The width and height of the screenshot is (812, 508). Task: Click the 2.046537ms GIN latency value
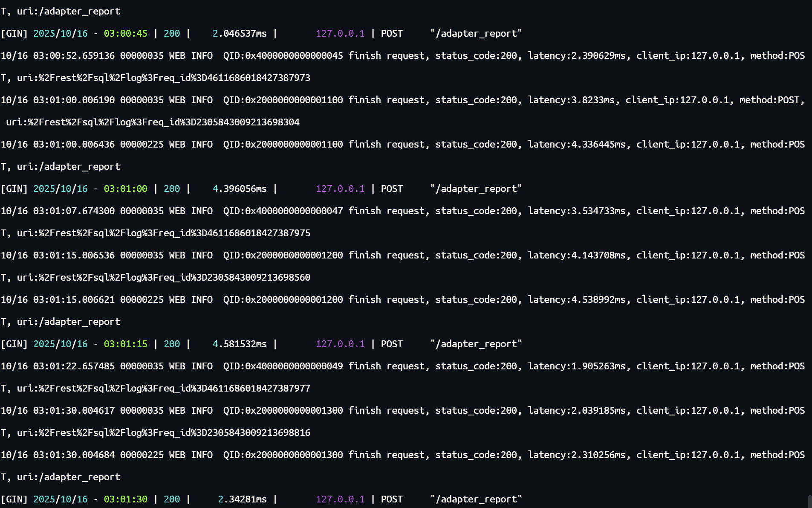(240, 34)
